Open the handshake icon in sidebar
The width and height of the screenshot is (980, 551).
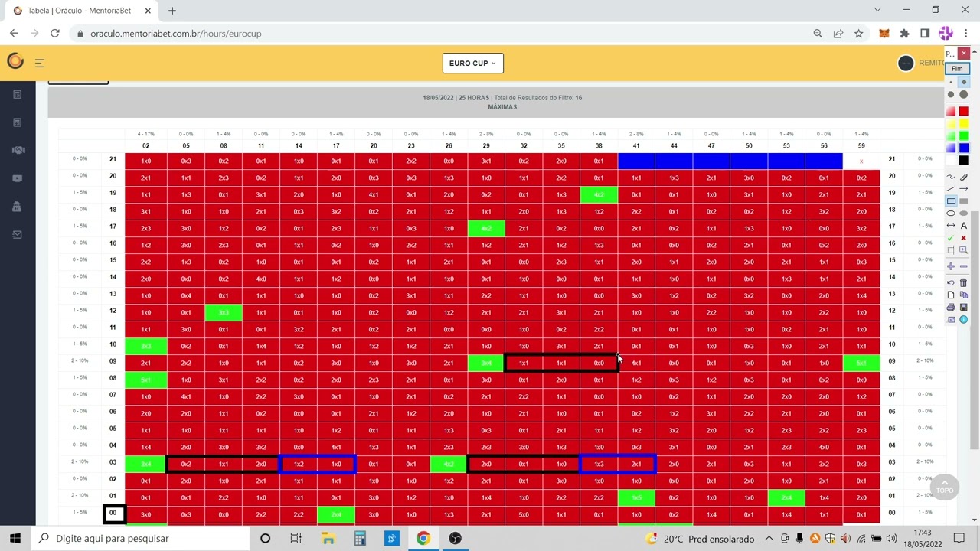[x=18, y=150]
